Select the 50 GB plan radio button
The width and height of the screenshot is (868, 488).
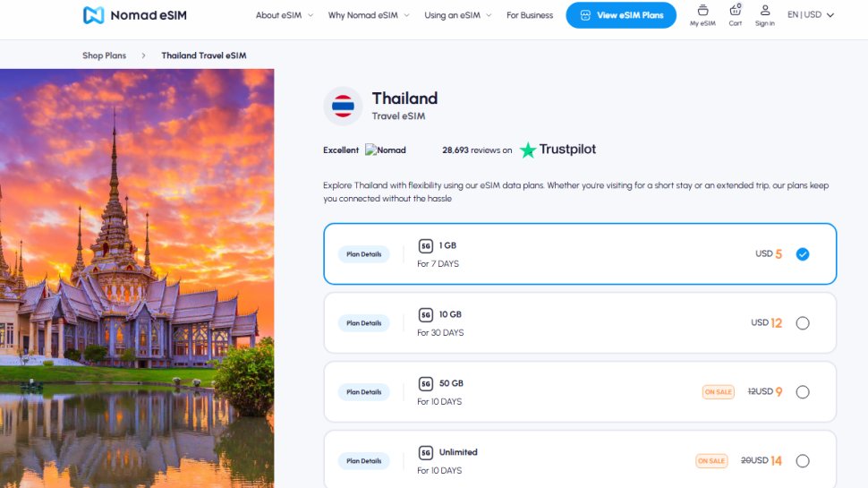pos(803,392)
